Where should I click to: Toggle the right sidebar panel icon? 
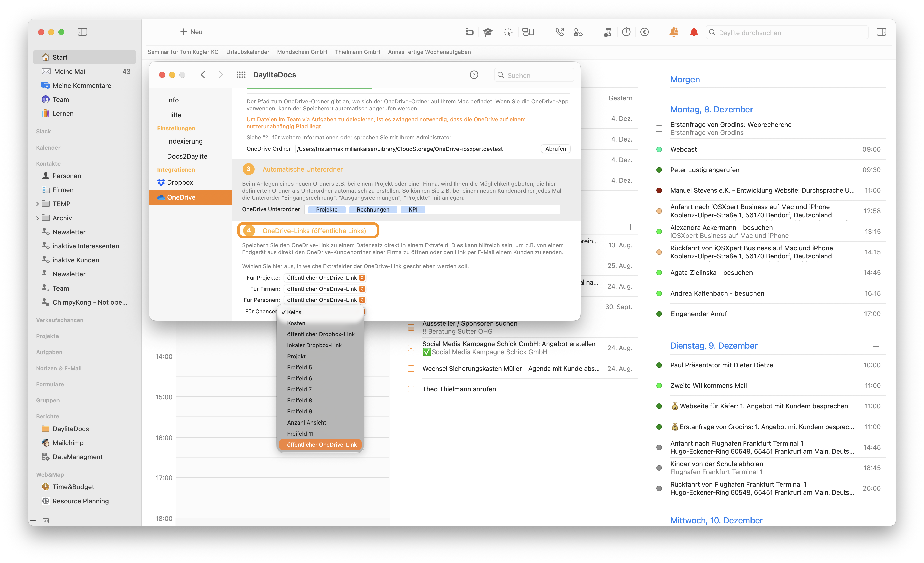pyautogui.click(x=881, y=32)
